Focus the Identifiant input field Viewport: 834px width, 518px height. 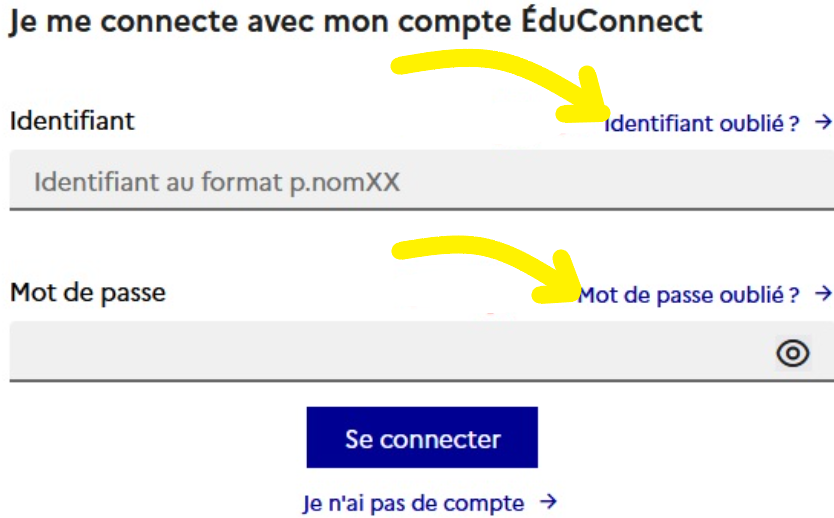point(422,180)
